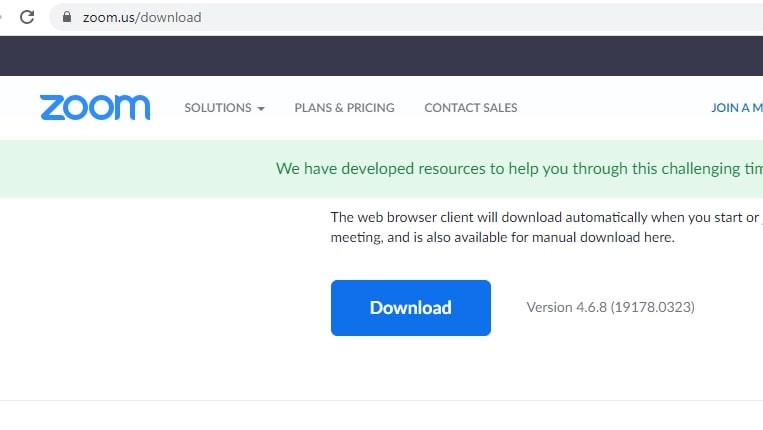Click the Version 4.6.8 text
Image resolution: width=763 pixels, height=430 pixels.
click(610, 307)
